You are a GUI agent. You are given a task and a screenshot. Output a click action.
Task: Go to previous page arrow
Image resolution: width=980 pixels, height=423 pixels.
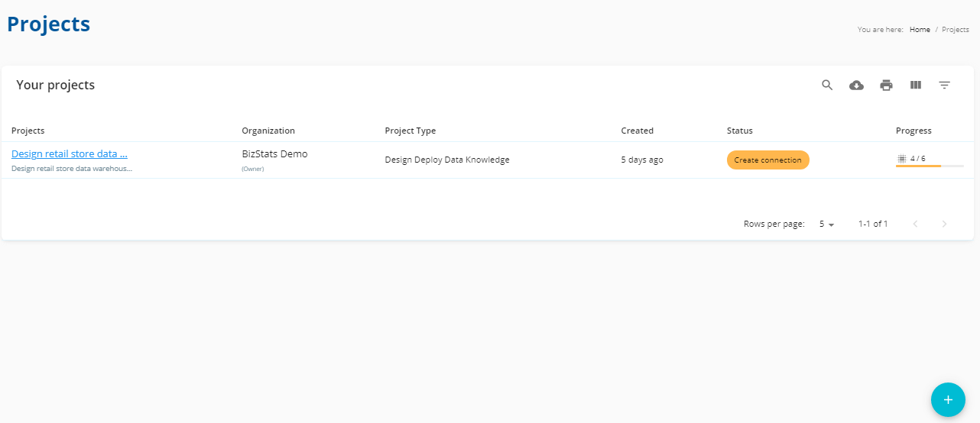(x=915, y=224)
